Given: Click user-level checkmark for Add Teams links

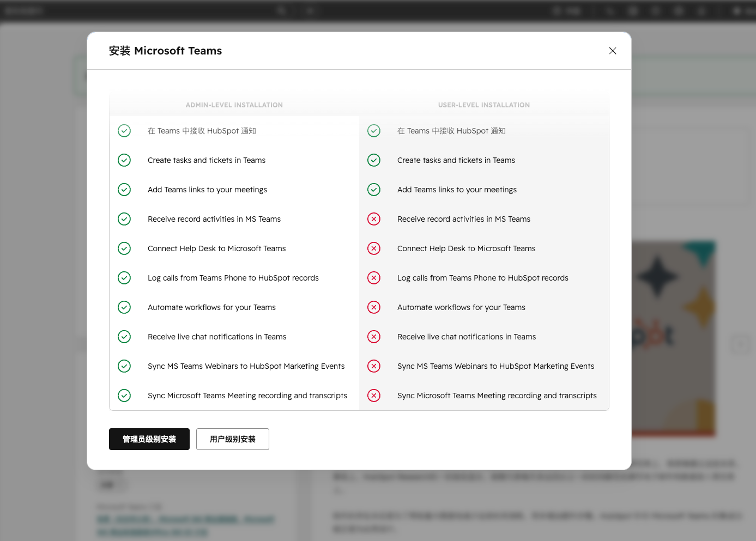Looking at the screenshot, I should pos(374,190).
